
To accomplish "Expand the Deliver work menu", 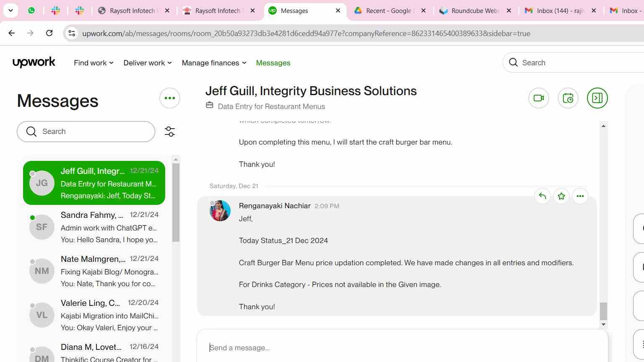I will (x=148, y=63).
